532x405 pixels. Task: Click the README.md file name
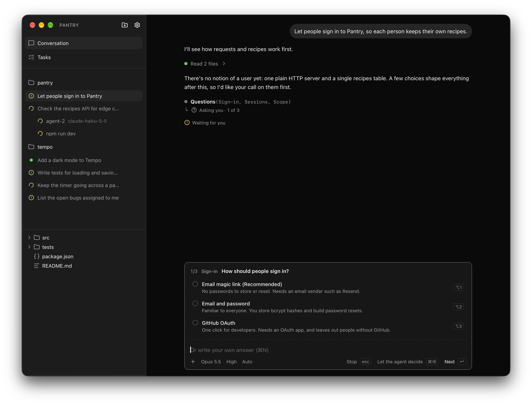57,266
